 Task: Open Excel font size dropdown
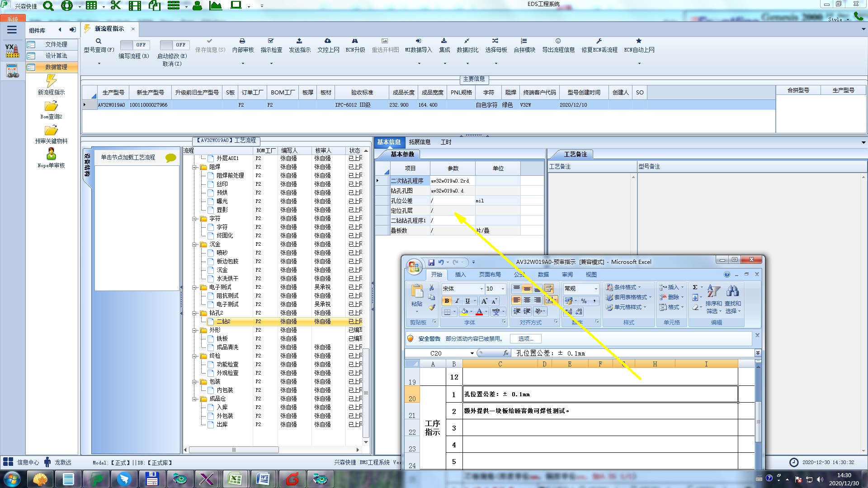tap(503, 289)
